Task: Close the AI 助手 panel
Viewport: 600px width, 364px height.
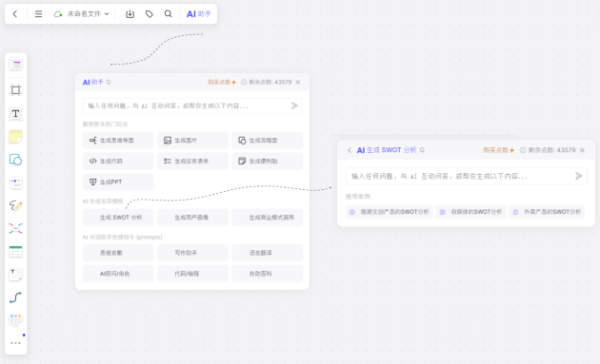Action: 298,82
